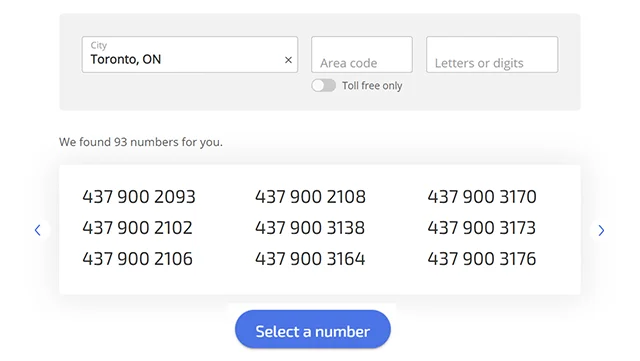
Task: Focus the City input field
Action: click(x=190, y=55)
